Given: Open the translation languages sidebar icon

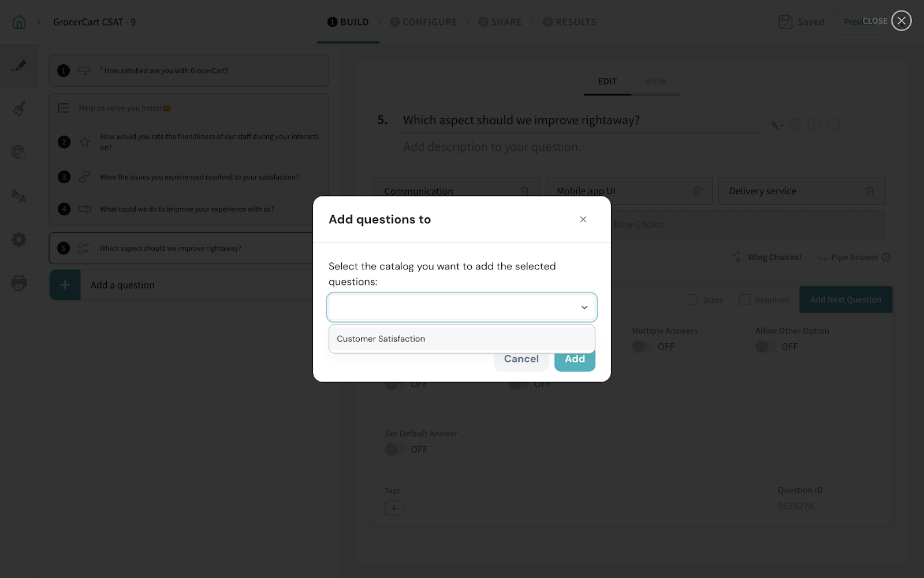Looking at the screenshot, I should 19,197.
